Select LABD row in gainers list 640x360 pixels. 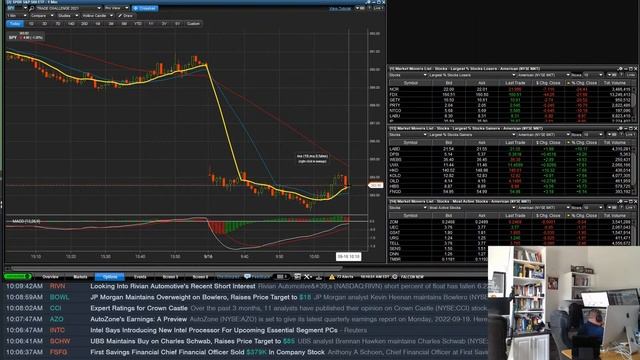tap(510, 149)
